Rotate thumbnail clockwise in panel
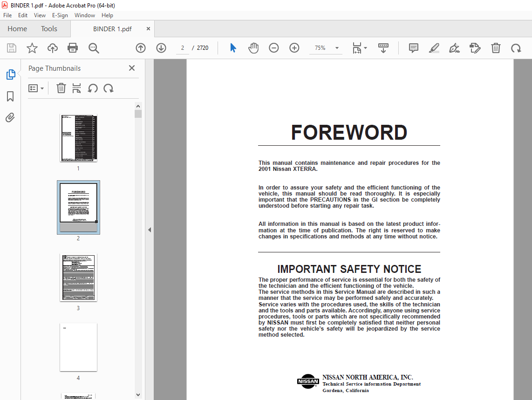532x400 pixels. pyautogui.click(x=108, y=88)
